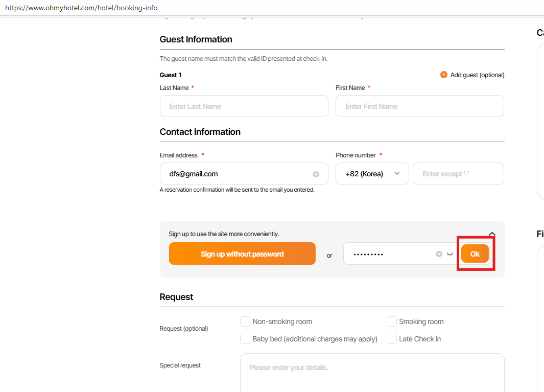This screenshot has height=392, width=544.
Task: Focus the Last Name input field
Action: (x=244, y=106)
